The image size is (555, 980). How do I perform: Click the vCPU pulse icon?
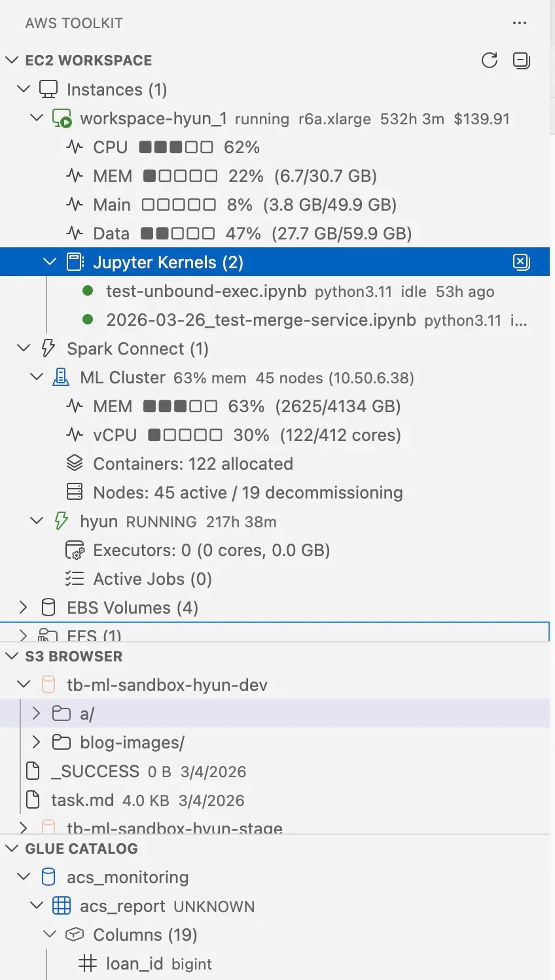tap(75, 435)
